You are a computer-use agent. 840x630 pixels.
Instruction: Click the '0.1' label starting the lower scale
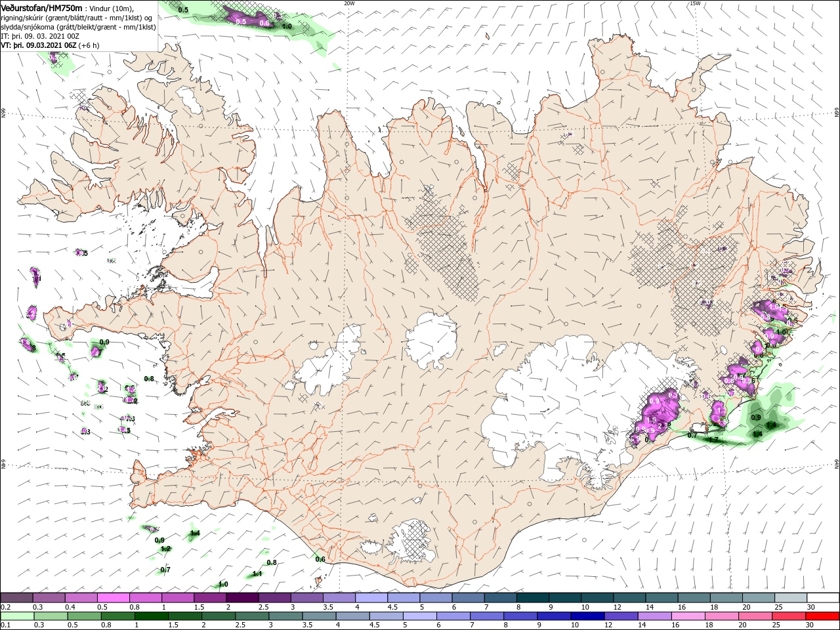(5, 625)
